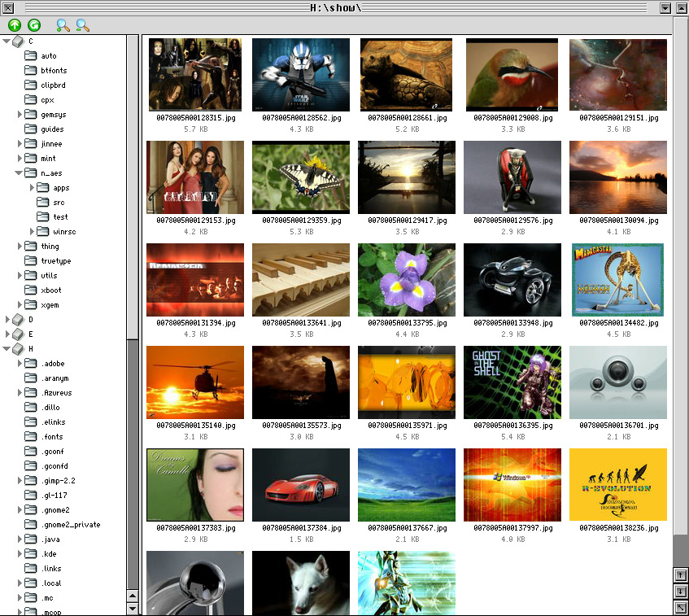Expand the .gimp-2.2 folder
Image resolution: width=689 pixels, height=616 pixels.
tap(20, 481)
